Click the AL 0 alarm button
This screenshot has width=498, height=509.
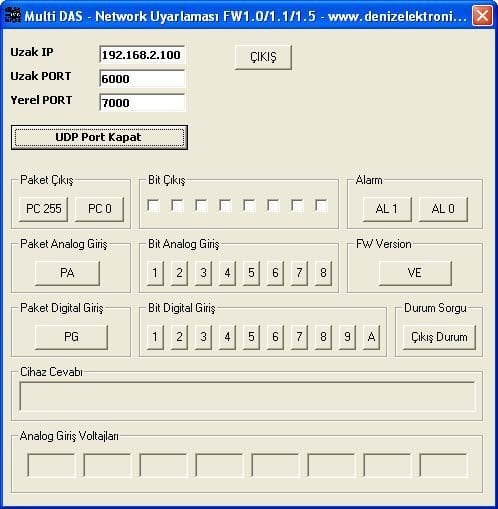click(x=443, y=209)
